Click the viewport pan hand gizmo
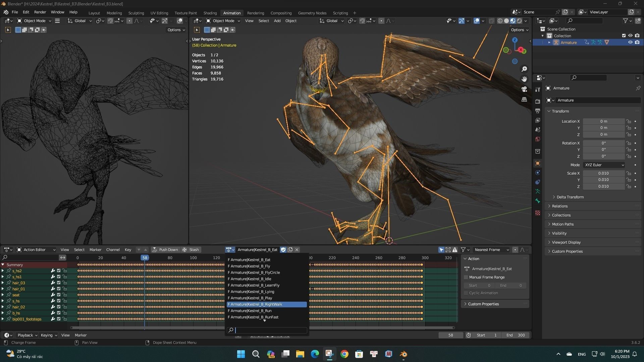 click(524, 79)
